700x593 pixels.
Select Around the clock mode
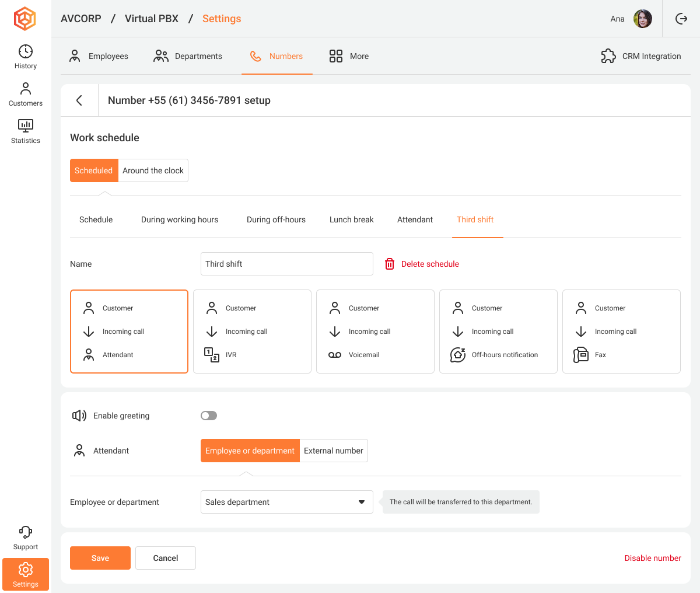click(153, 170)
